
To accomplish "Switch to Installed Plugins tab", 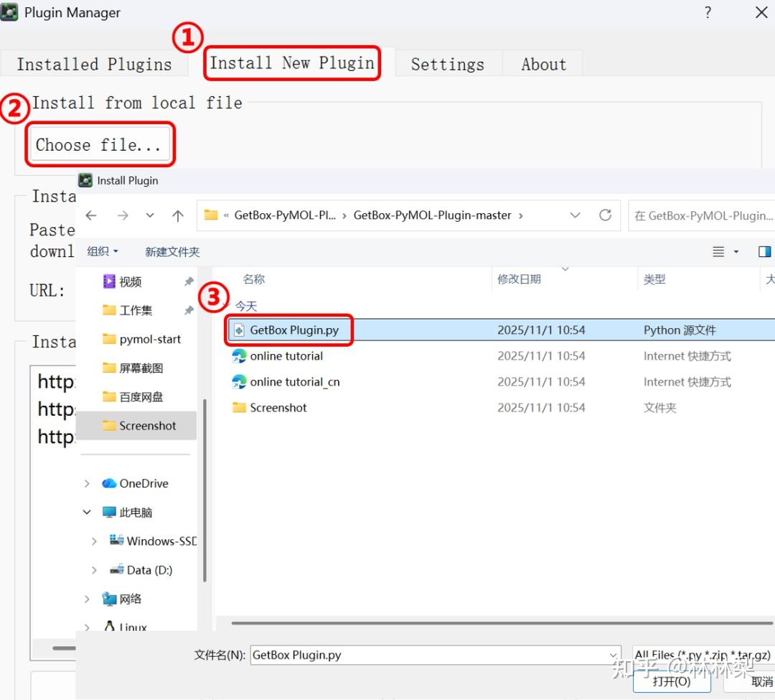I will pos(94,65).
